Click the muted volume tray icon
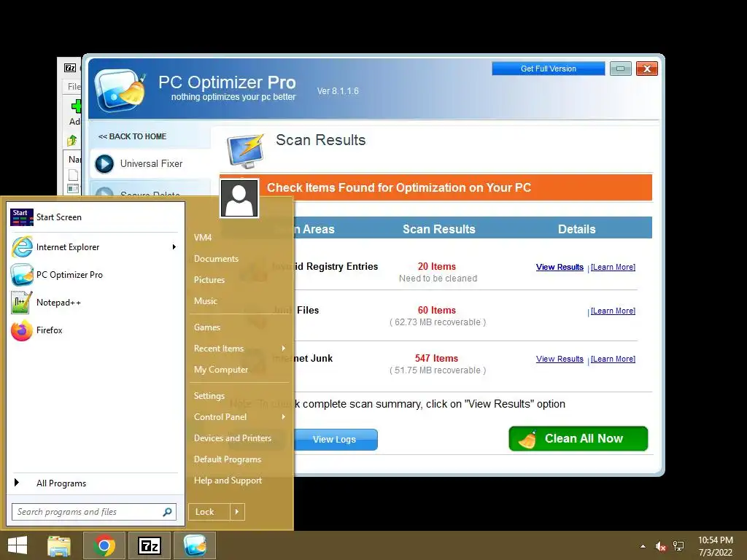This screenshot has height=560, width=747. (x=660, y=546)
